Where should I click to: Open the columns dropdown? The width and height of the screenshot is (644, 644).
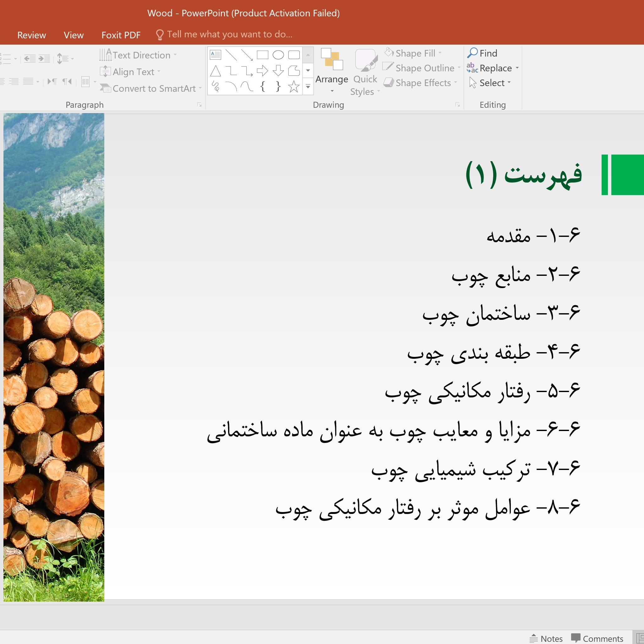click(88, 82)
